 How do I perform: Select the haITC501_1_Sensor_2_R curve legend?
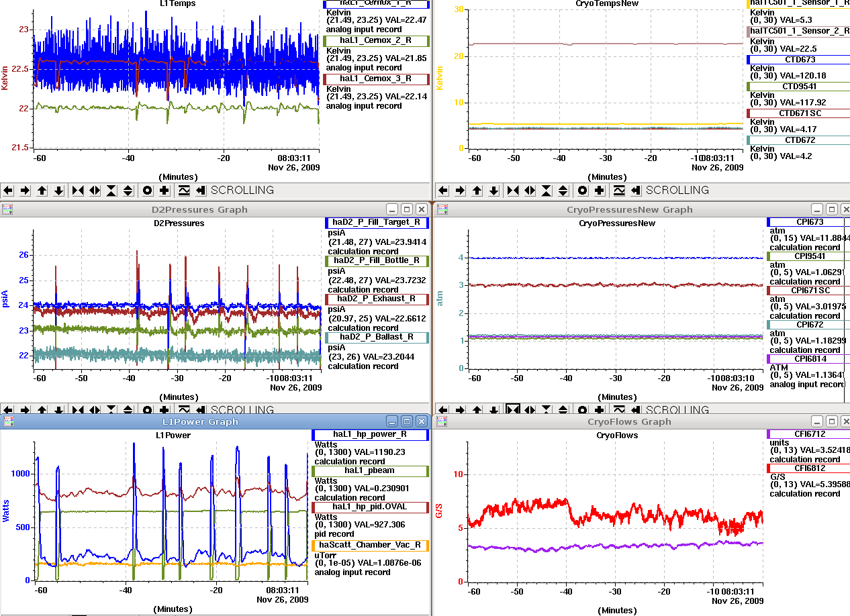tap(798, 31)
